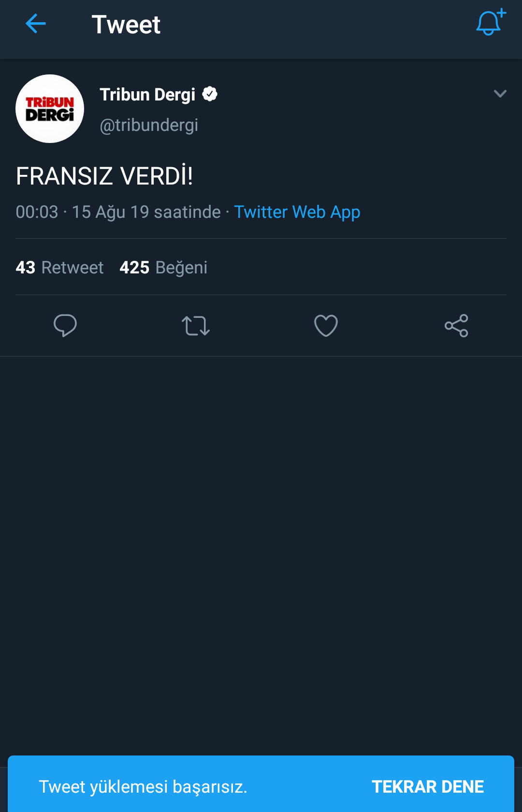Retweet using the arrows icon
522x812 pixels.
[196, 326]
